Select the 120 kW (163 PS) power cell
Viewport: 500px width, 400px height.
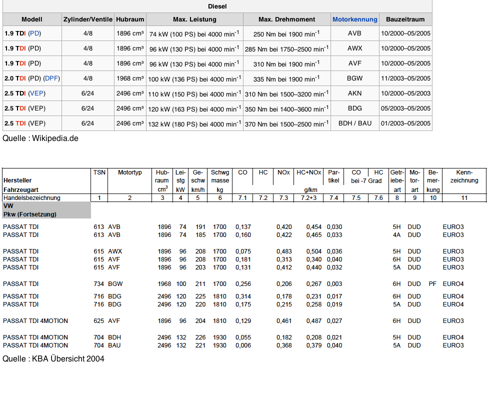pyautogui.click(x=194, y=109)
